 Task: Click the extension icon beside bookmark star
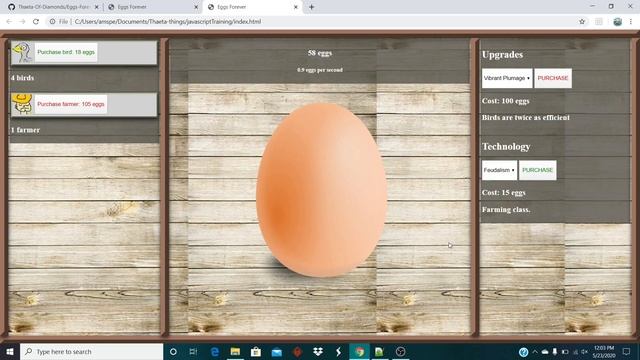pos(599,22)
